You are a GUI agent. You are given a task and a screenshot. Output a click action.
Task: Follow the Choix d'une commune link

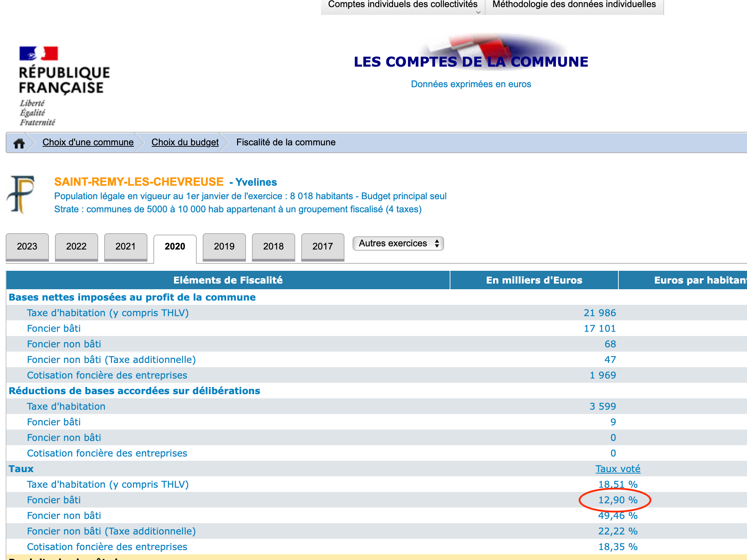coord(88,142)
